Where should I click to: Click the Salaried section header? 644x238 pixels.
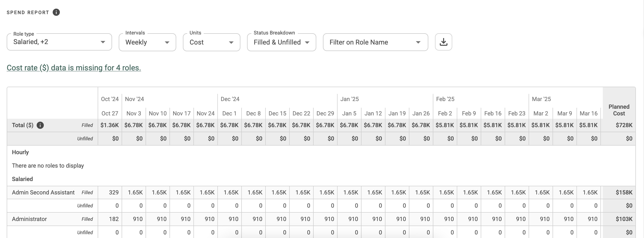click(x=22, y=179)
